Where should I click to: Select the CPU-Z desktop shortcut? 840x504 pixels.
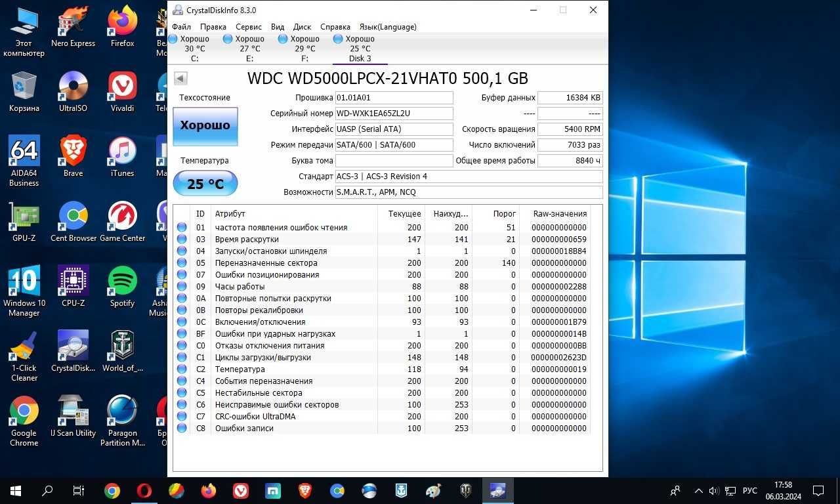coord(73,287)
